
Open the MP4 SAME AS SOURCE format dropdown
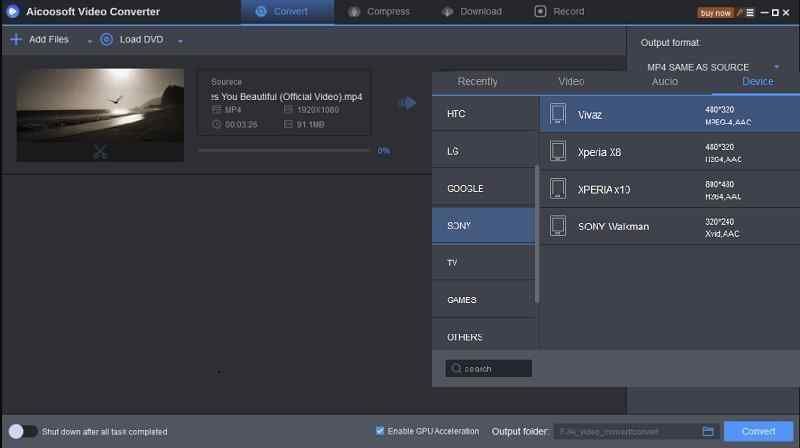pos(713,67)
